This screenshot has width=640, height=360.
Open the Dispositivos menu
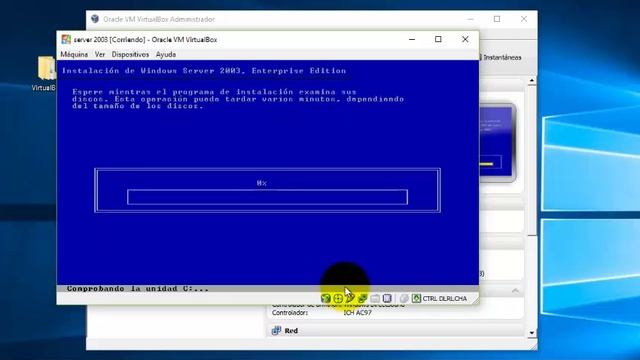tap(130, 54)
